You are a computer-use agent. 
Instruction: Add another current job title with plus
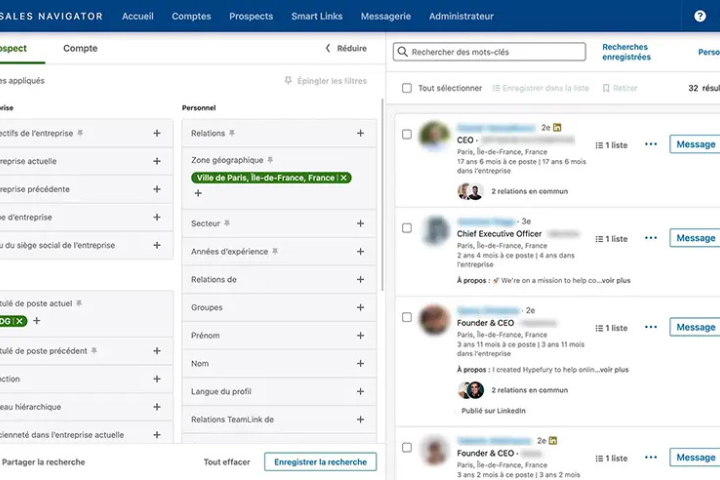pyautogui.click(x=37, y=321)
